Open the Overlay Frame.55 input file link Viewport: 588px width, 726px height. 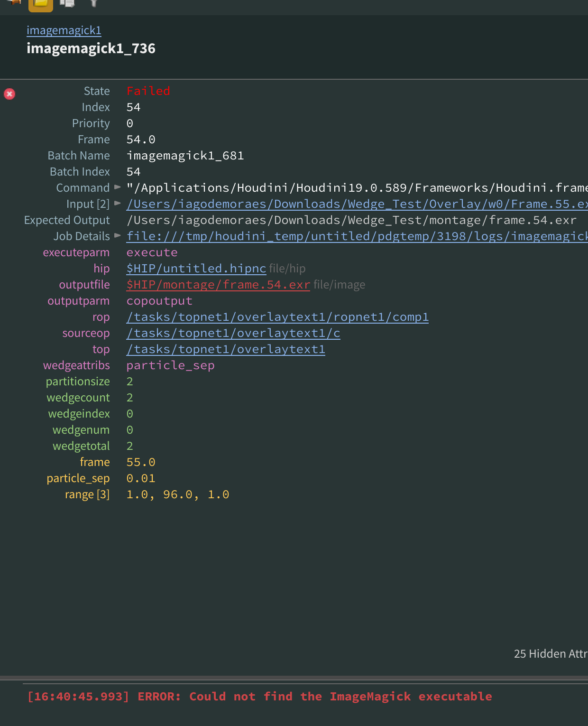[357, 204]
